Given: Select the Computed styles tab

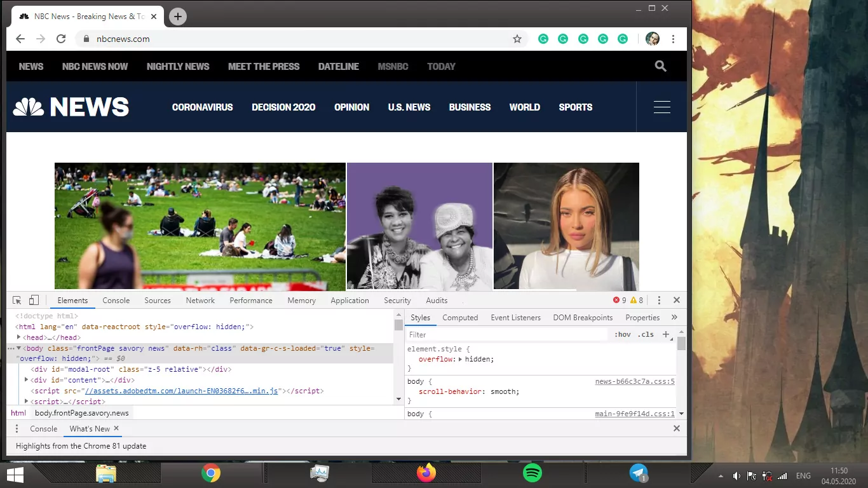Looking at the screenshot, I should 460,318.
